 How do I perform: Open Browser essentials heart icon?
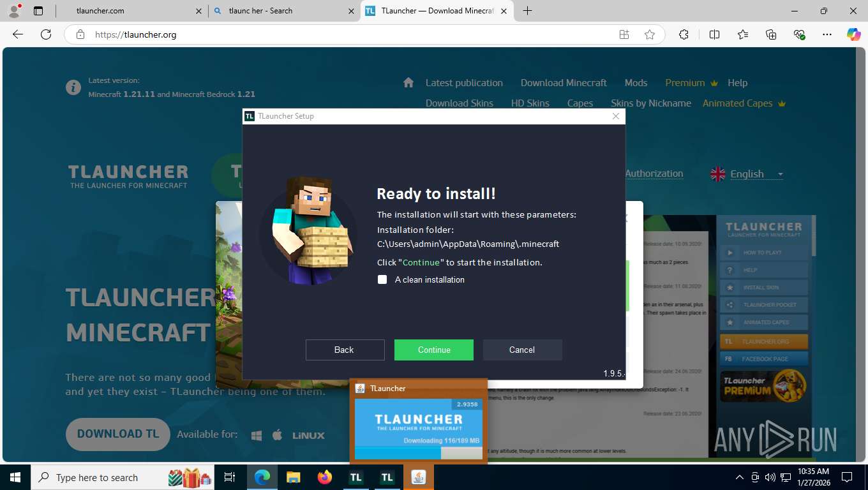[799, 34]
